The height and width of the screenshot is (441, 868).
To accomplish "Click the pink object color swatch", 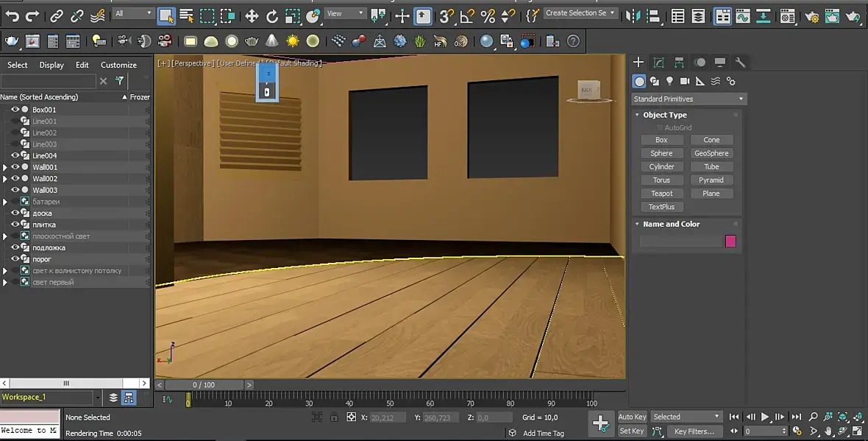I will tap(730, 241).
